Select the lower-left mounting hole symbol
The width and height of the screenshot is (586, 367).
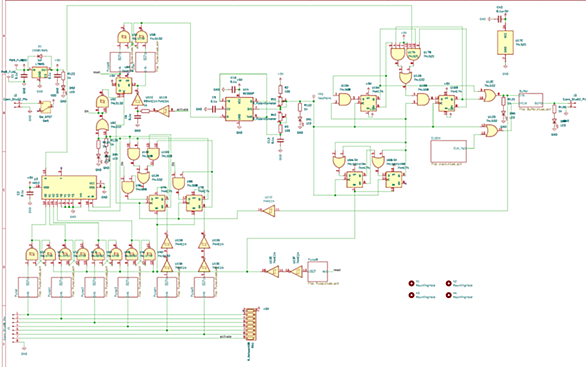click(412, 295)
